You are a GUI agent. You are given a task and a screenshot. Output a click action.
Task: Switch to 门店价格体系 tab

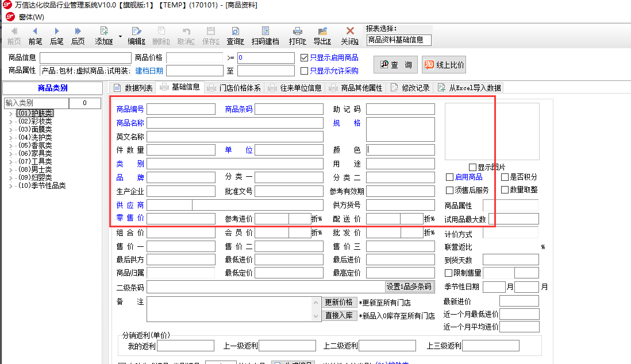click(x=234, y=88)
